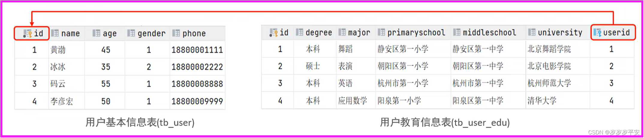This screenshot has width=644, height=138.
Task: Select cell 静安区第一中学
Action: point(478,49)
